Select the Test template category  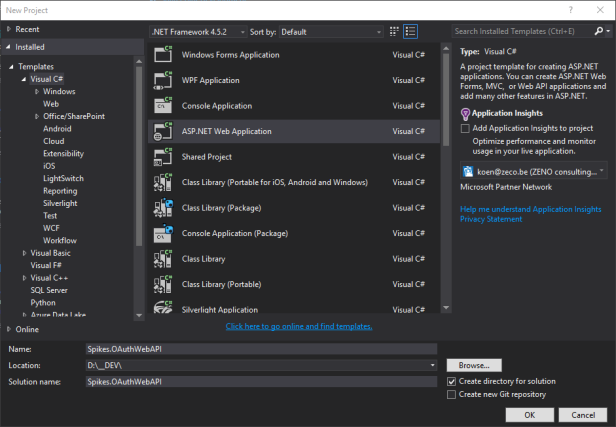coord(50,216)
